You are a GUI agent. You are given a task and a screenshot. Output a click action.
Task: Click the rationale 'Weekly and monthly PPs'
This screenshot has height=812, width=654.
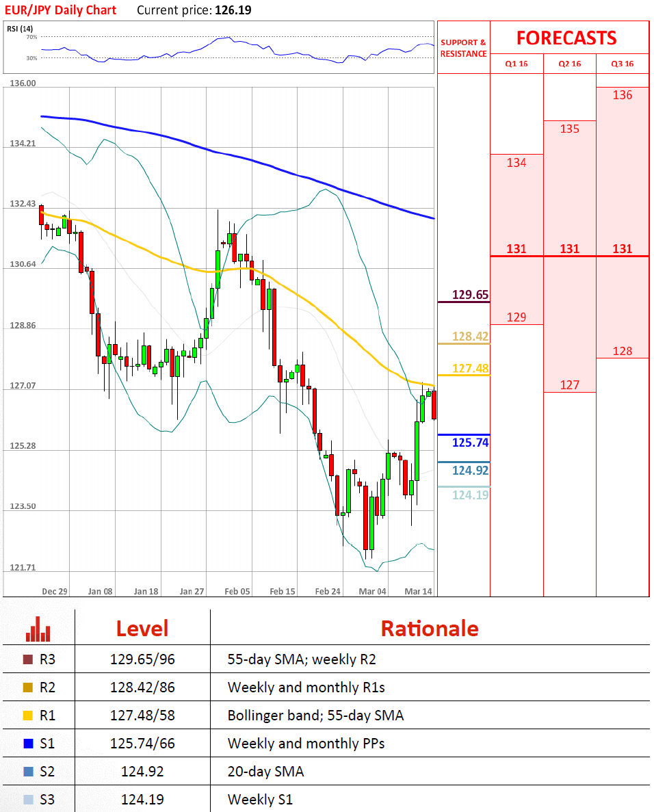[x=306, y=743]
